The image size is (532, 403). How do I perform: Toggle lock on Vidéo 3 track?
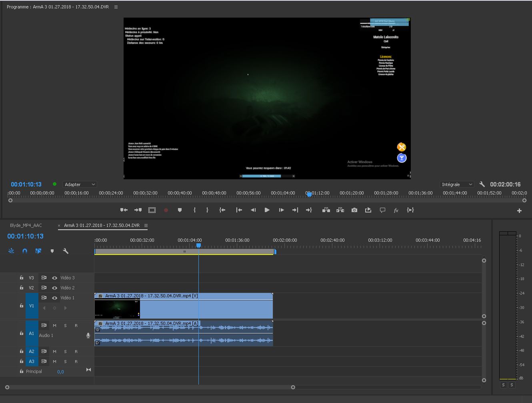[x=22, y=278]
